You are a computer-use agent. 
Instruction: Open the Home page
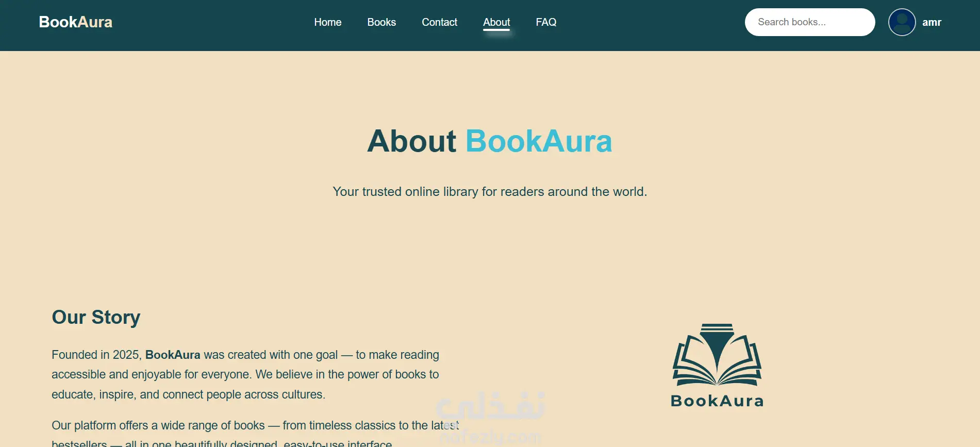click(x=328, y=22)
